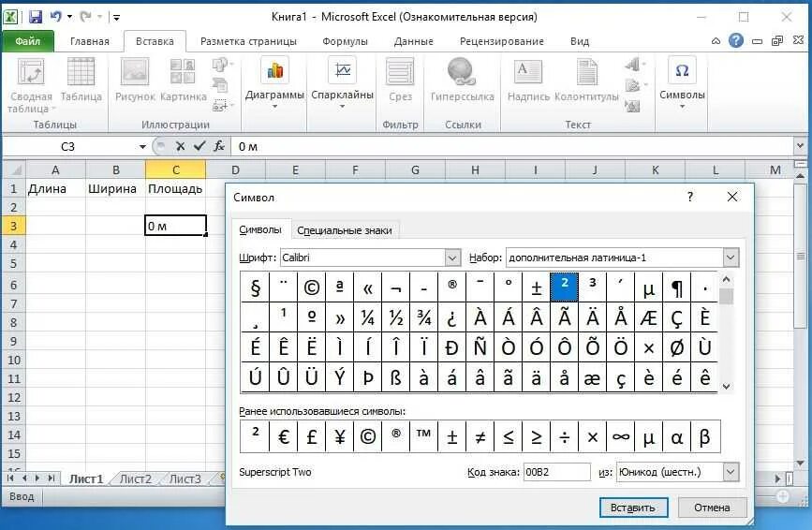
Task: Click the Excel help question mark icon
Action: pos(735,40)
